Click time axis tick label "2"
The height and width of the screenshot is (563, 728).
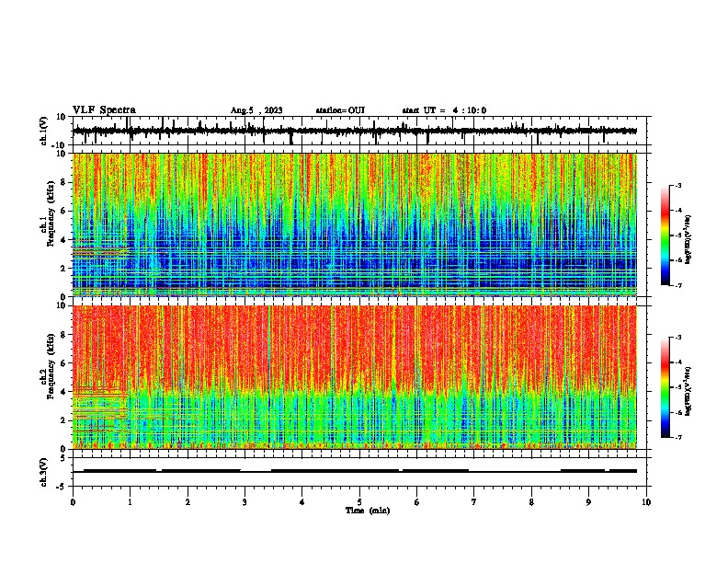188,502
